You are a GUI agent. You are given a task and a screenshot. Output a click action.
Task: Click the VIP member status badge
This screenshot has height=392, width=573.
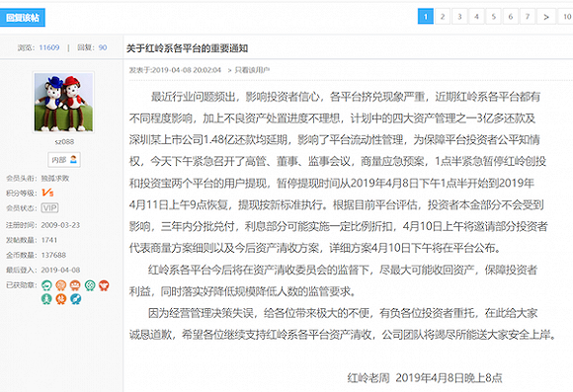[49, 208]
